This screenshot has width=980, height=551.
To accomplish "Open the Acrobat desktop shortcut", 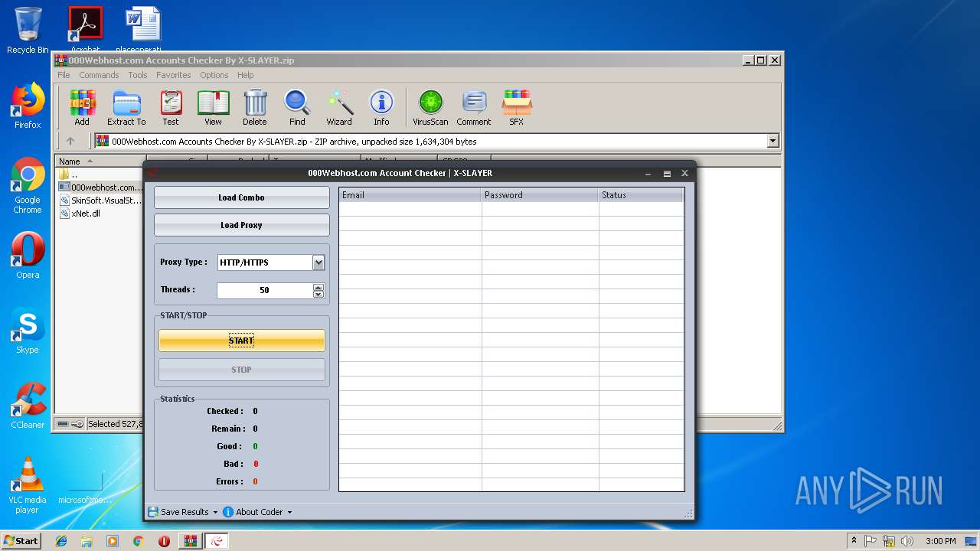I will coord(85,29).
